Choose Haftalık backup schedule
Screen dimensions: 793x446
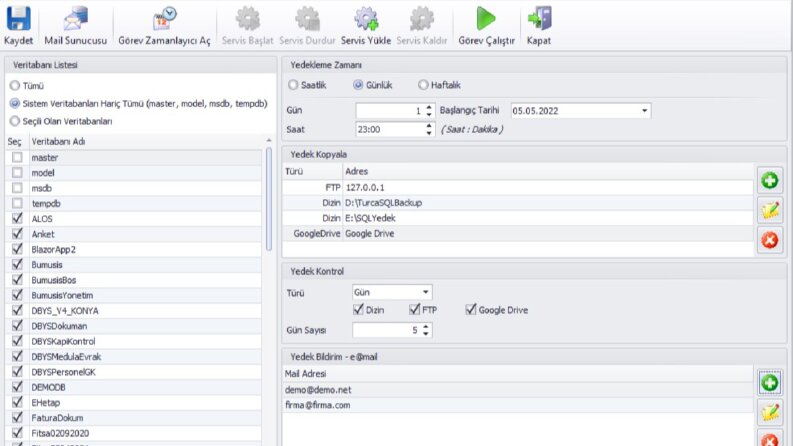point(423,85)
